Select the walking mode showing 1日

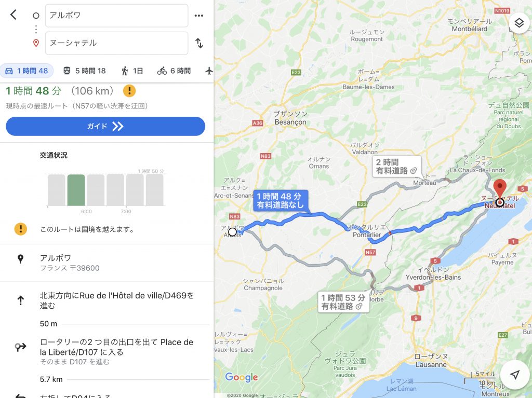click(x=132, y=71)
